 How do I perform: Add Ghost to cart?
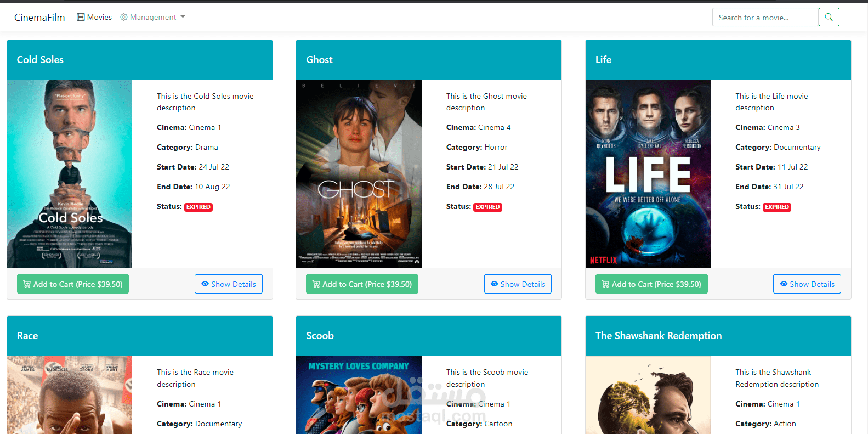(362, 284)
